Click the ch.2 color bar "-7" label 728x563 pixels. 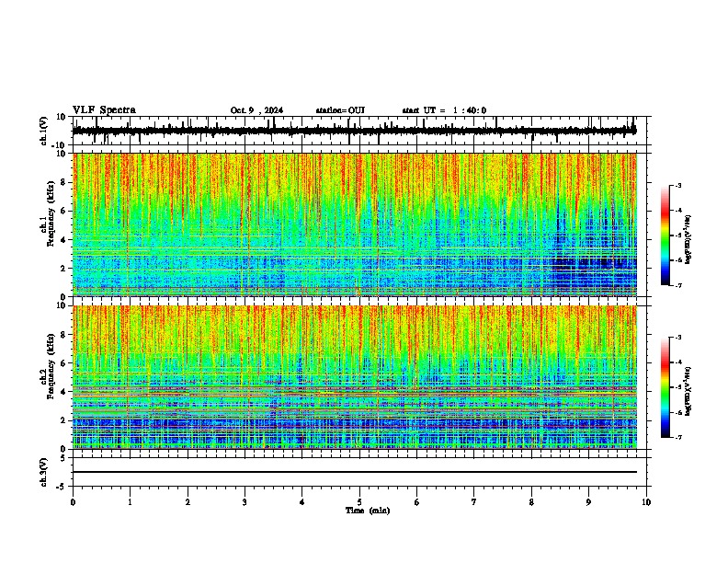(x=678, y=437)
